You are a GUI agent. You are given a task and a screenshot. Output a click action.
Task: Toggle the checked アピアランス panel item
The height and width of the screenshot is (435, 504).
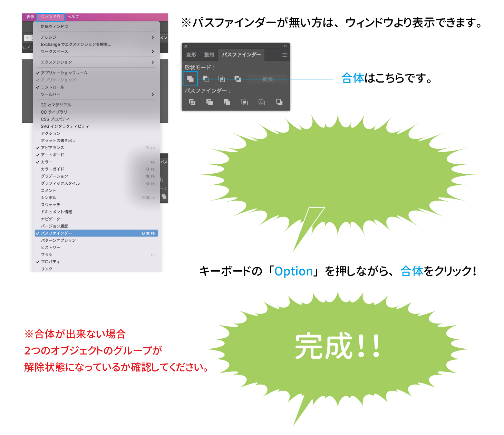[x=96, y=148]
